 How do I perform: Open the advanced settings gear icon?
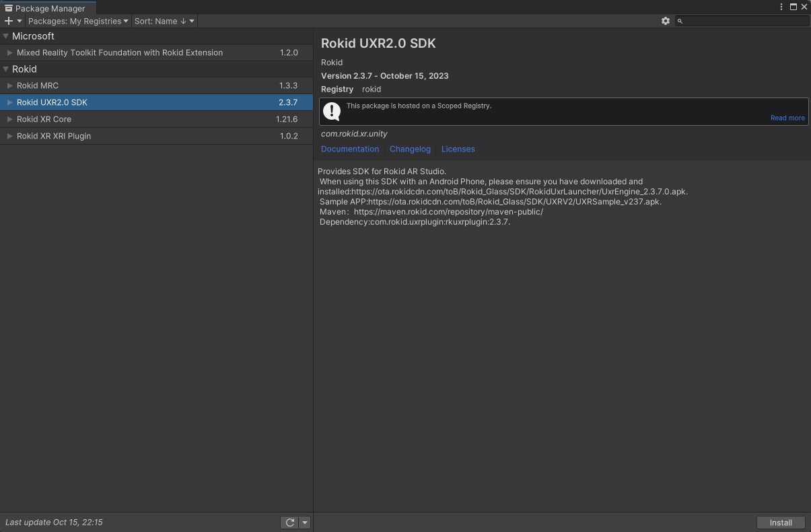pos(666,21)
